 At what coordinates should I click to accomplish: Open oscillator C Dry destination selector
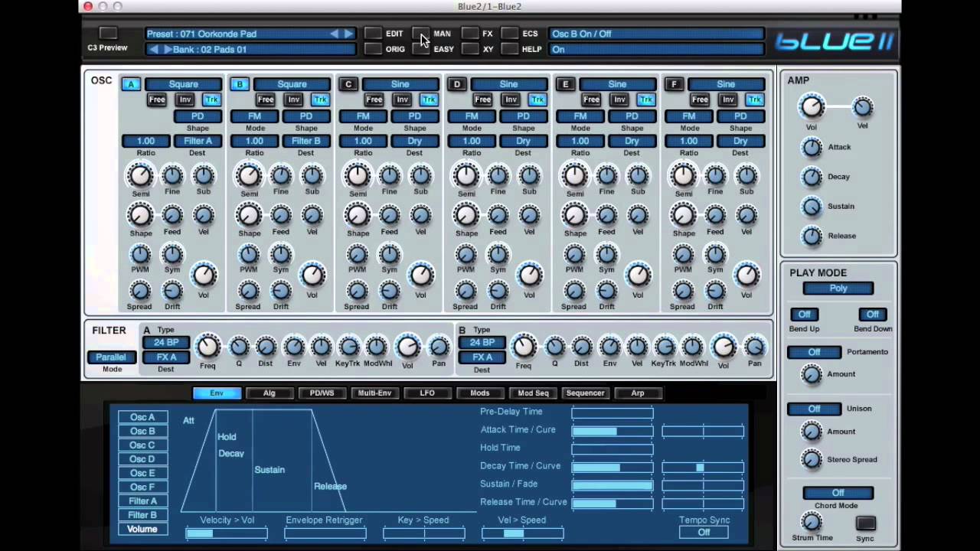tap(414, 141)
